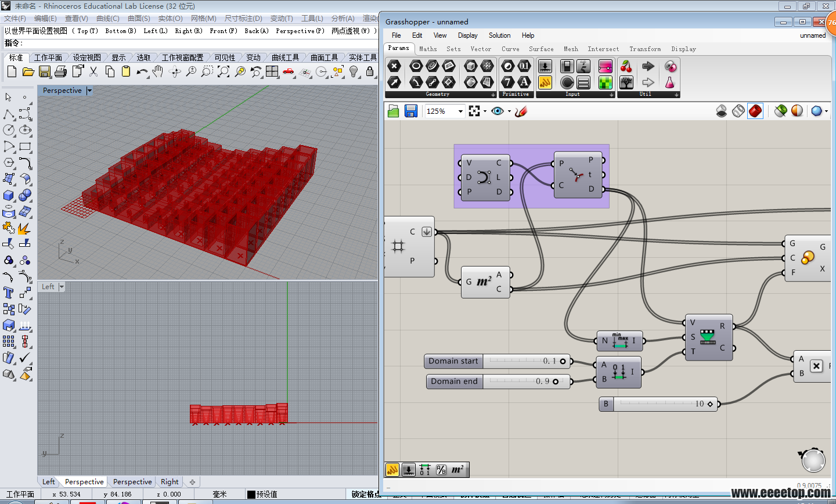Screen dimensions: 836x504
Task: Enable no-preview mode in Grasshopper
Action: (722, 111)
